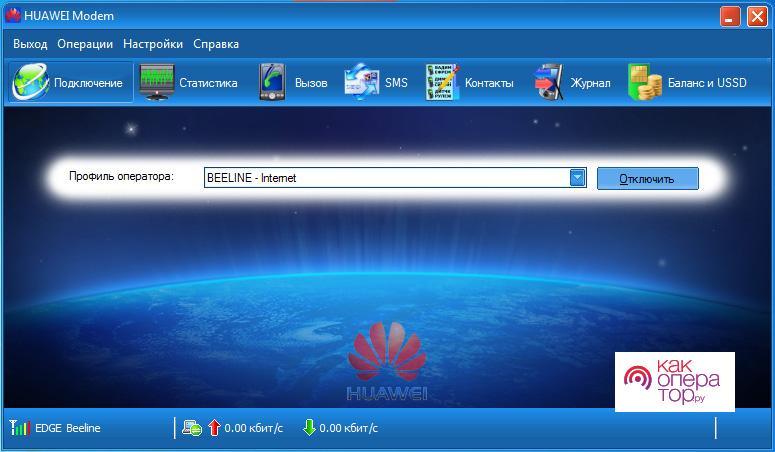
Task: Click the SMS envelope icon
Action: [x=362, y=82]
